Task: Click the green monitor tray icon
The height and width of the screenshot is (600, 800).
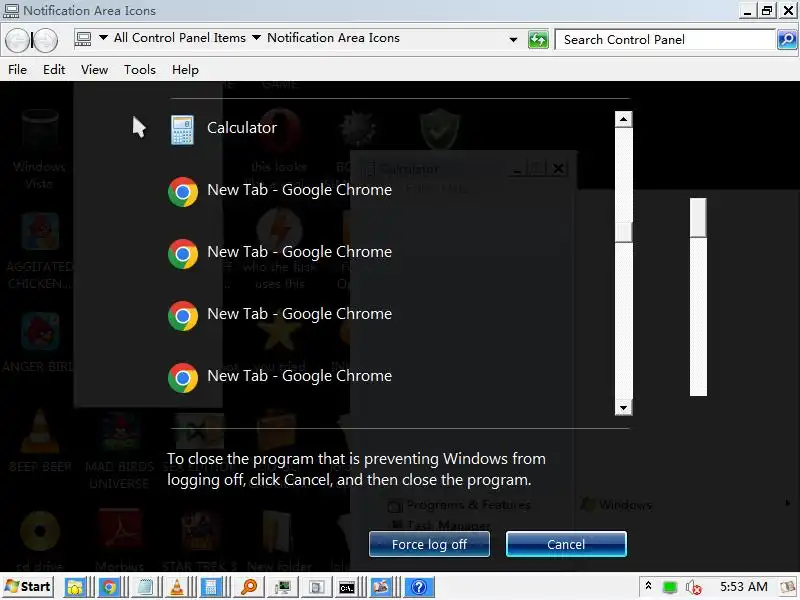Action: [670, 587]
